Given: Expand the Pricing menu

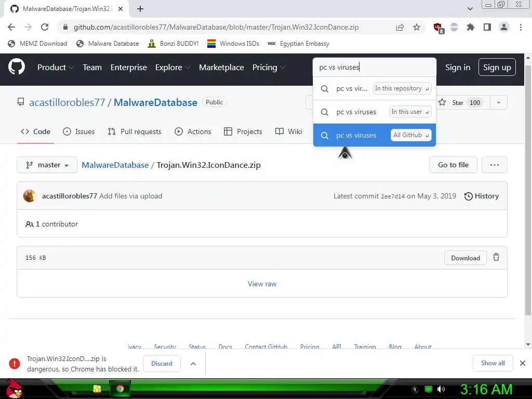Looking at the screenshot, I should pos(269,67).
